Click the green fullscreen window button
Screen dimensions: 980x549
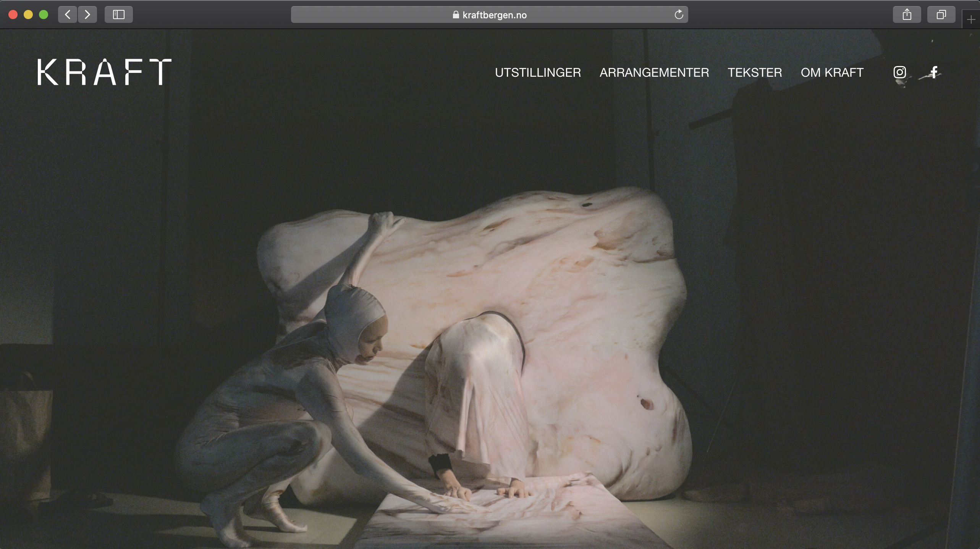click(44, 15)
